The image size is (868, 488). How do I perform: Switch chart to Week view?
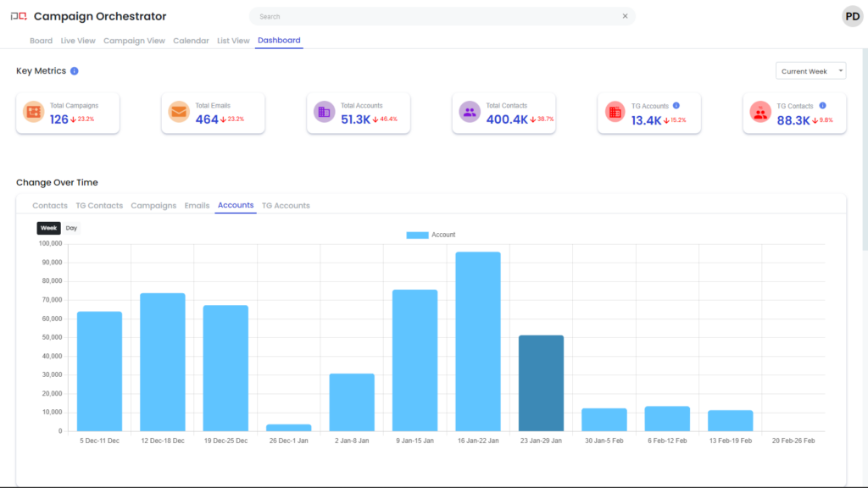49,228
